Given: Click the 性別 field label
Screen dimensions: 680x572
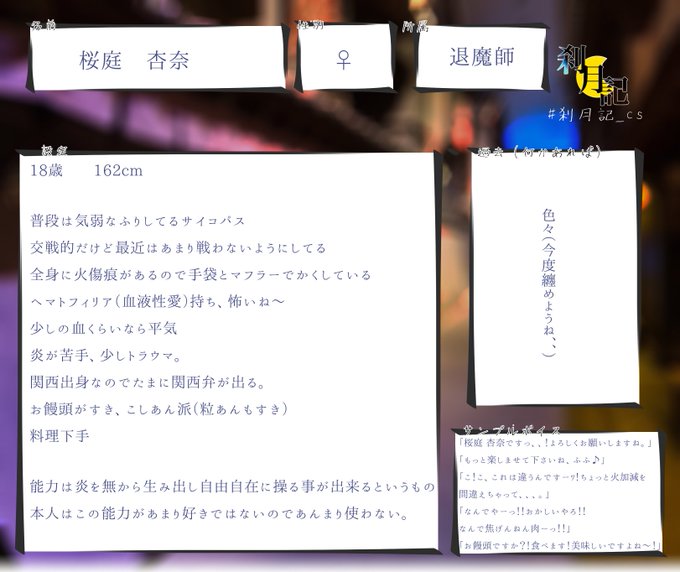Looking at the screenshot, I should (x=310, y=26).
